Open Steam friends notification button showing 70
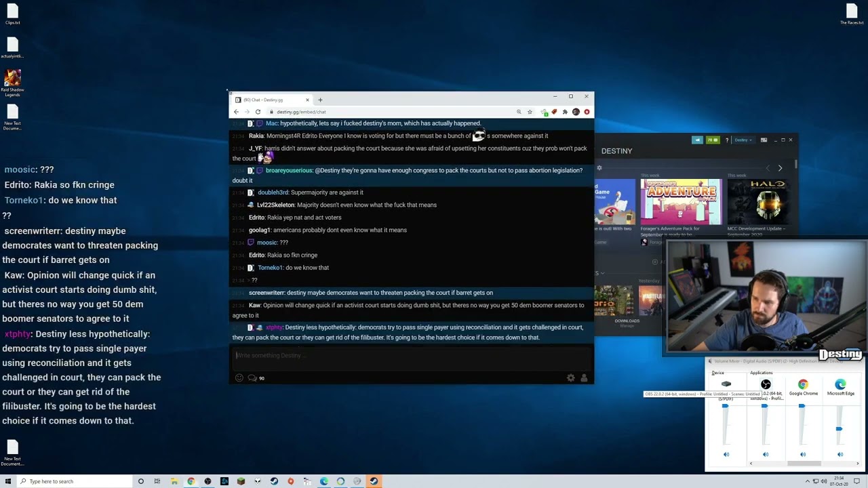Screen dimensions: 868x488 point(713,140)
